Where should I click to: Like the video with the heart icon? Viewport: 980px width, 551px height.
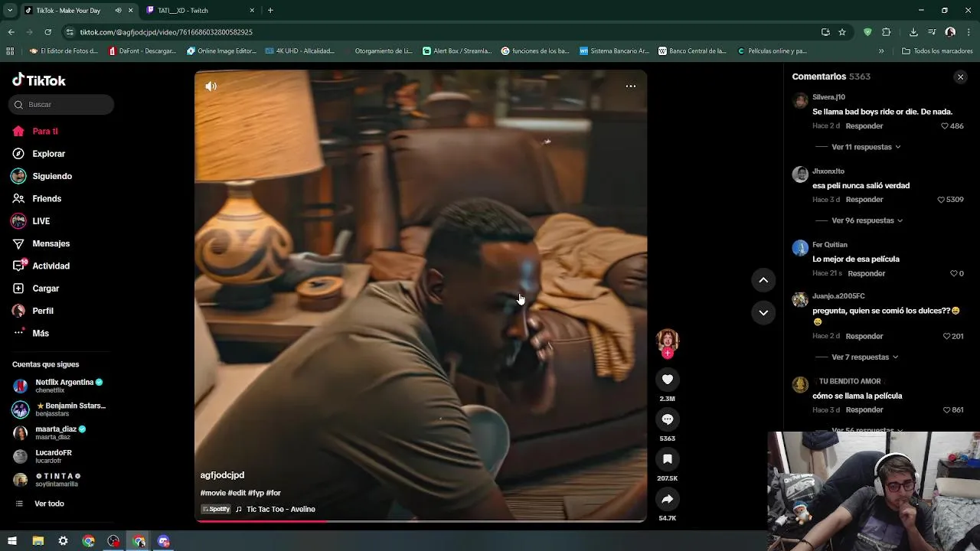tap(668, 380)
